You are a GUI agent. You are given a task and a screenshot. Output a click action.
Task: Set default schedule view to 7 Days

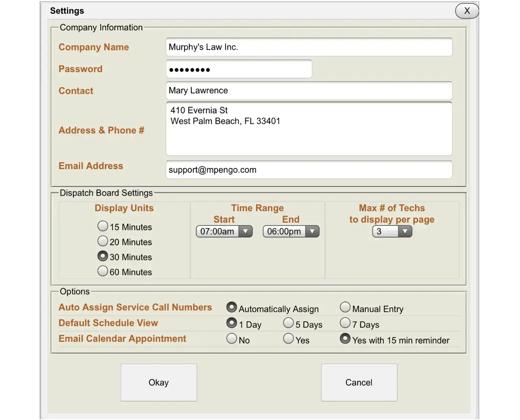(345, 323)
